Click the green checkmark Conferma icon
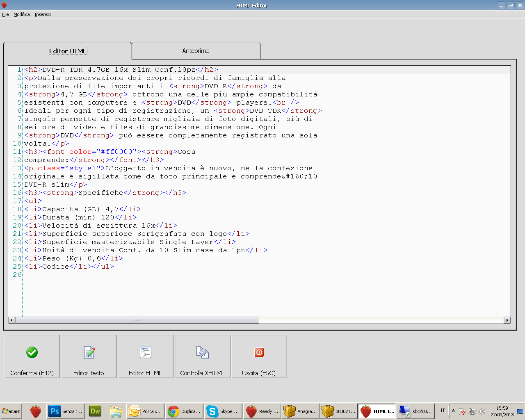 click(32, 352)
